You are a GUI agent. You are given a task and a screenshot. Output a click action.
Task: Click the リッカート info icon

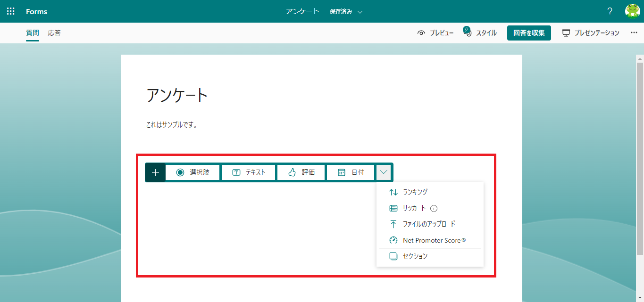click(434, 208)
